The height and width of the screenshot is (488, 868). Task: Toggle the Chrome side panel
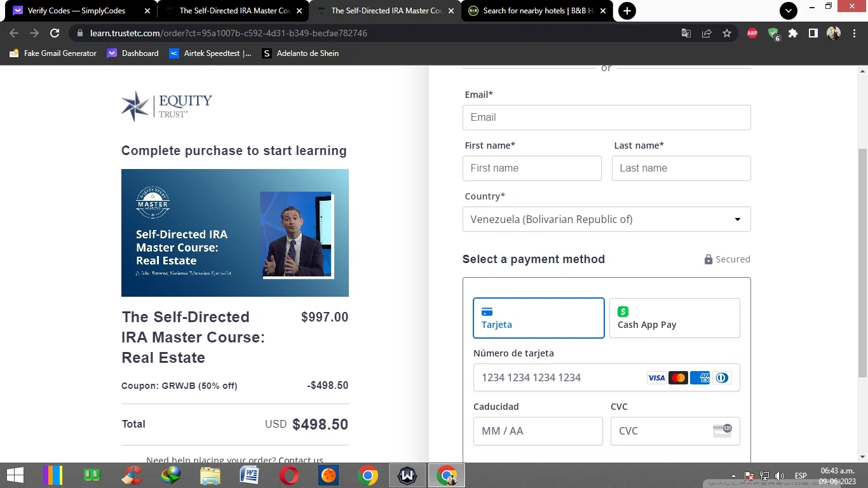point(813,33)
